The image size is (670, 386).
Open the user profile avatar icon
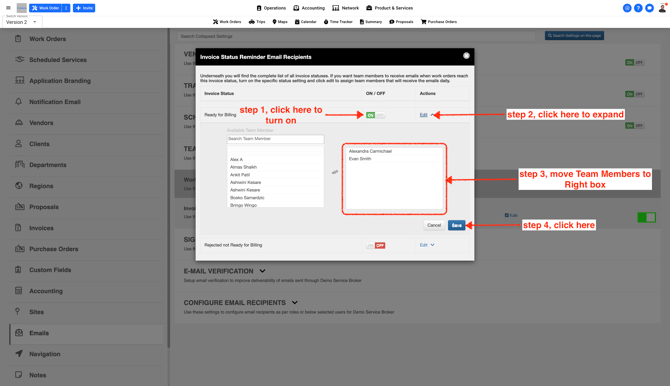coord(662,8)
